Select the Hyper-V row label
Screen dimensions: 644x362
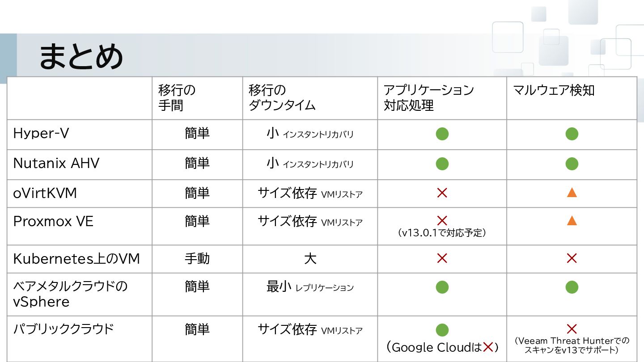[x=41, y=134]
